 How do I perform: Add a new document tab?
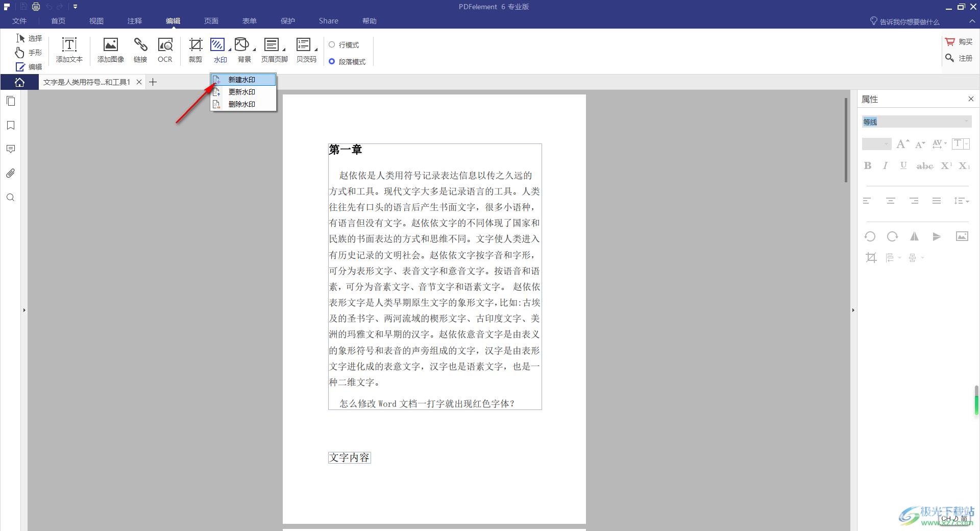click(x=153, y=82)
